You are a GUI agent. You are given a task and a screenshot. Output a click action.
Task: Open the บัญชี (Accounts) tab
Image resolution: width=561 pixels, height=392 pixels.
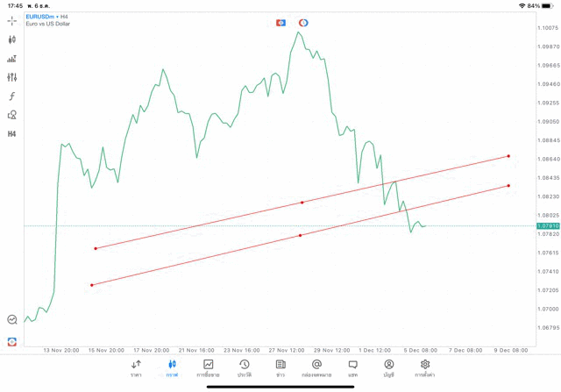tap(388, 367)
